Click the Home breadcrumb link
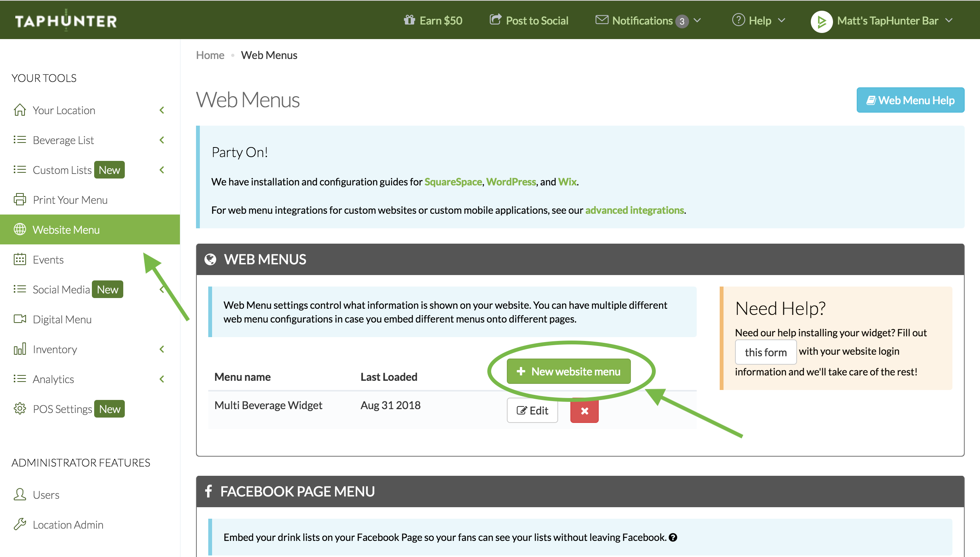The height and width of the screenshot is (557, 980). point(210,55)
